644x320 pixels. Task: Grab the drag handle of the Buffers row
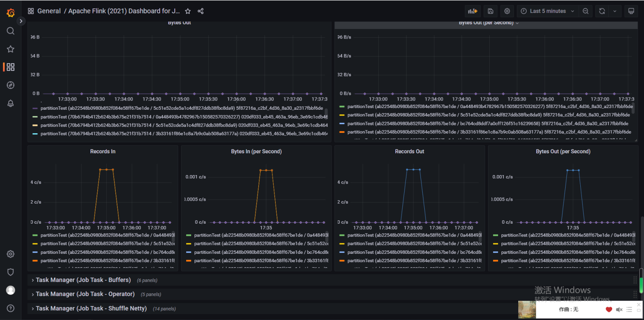tap(635, 280)
